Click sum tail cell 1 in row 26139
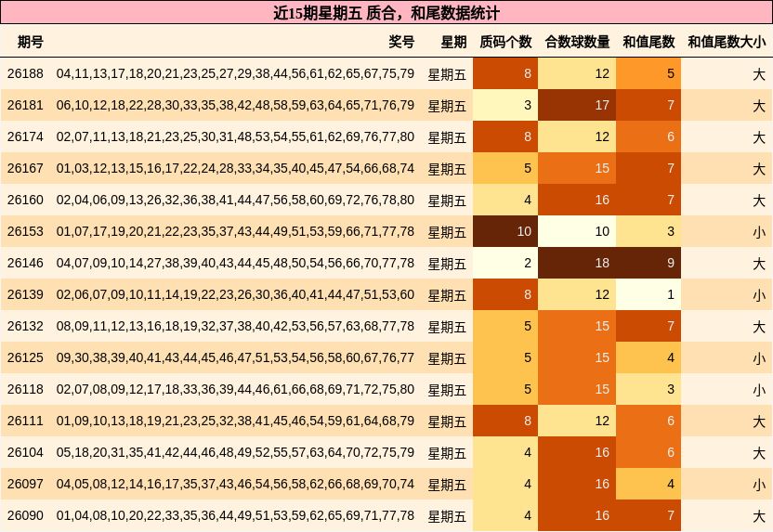Image resolution: width=773 pixels, height=532 pixels. click(649, 294)
